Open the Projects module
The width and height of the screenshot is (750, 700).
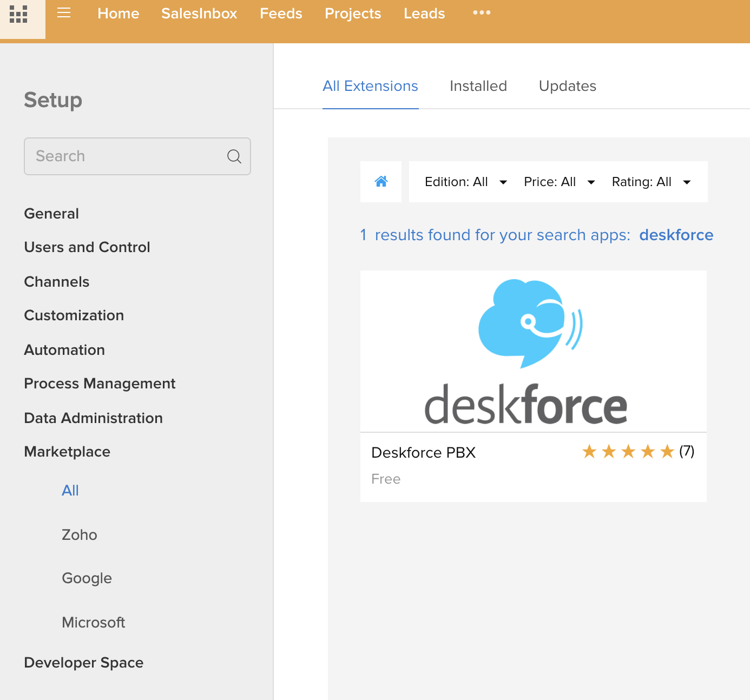click(353, 14)
